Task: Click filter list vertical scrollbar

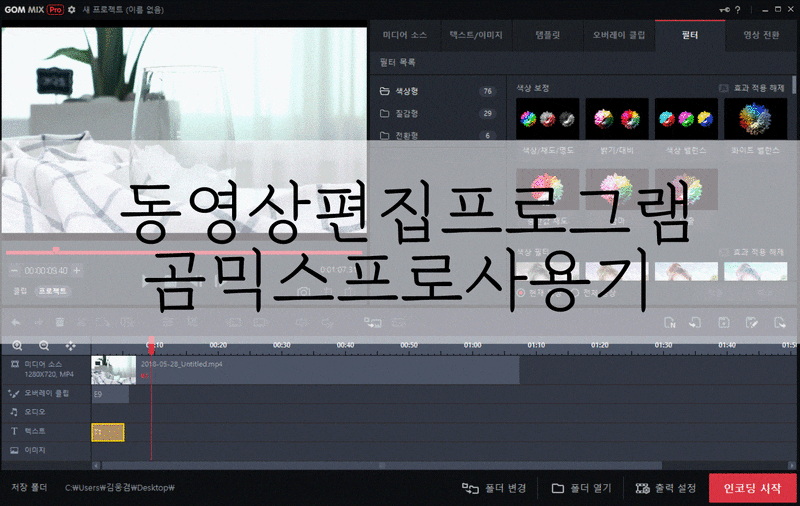Action: [794, 85]
